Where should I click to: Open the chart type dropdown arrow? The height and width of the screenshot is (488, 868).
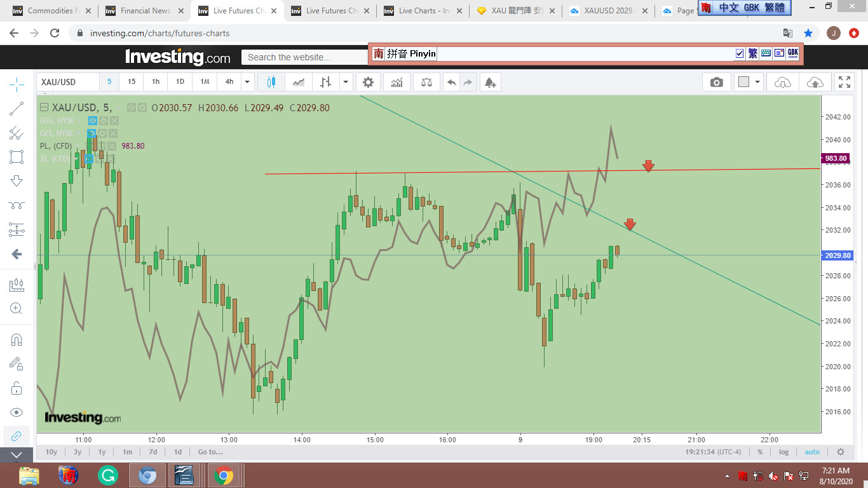(346, 82)
